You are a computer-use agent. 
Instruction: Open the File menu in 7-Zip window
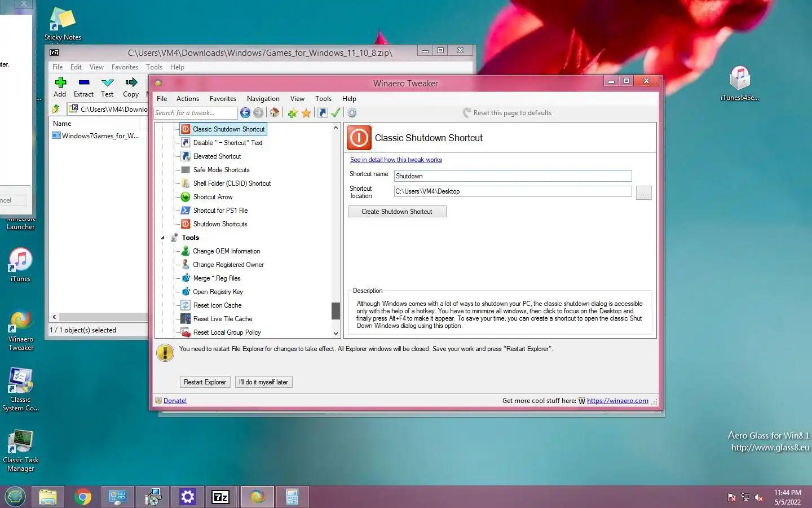point(58,67)
